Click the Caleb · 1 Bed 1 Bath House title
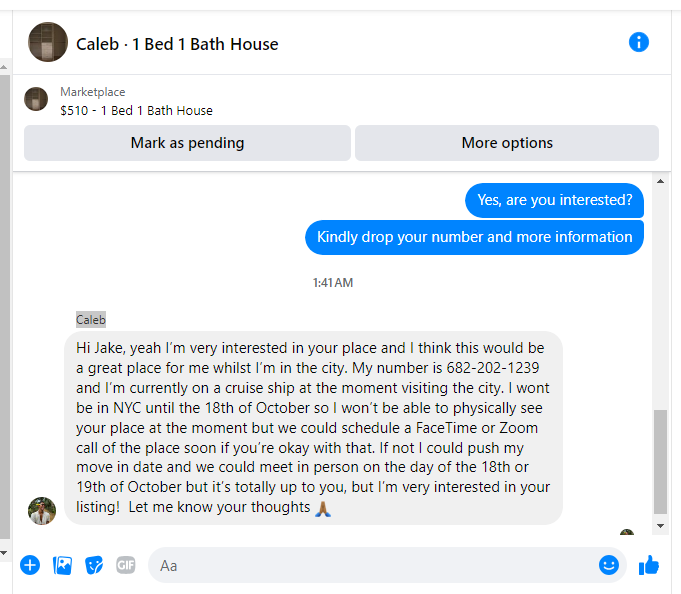 pos(177,44)
